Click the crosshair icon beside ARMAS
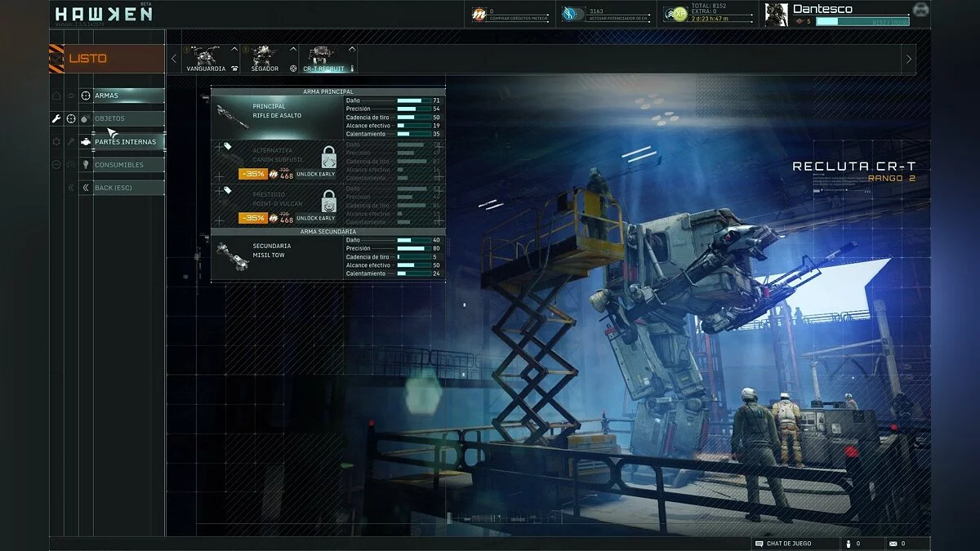This screenshot has width=980, height=551. [86, 96]
